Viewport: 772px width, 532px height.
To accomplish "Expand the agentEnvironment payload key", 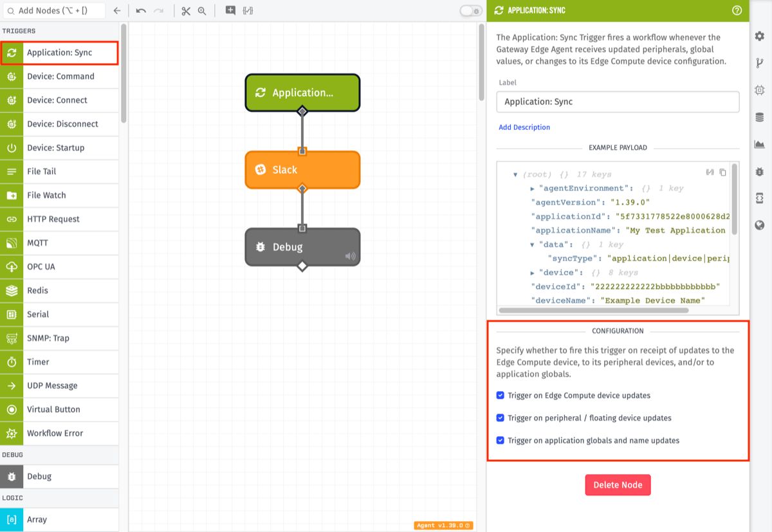I will 533,188.
